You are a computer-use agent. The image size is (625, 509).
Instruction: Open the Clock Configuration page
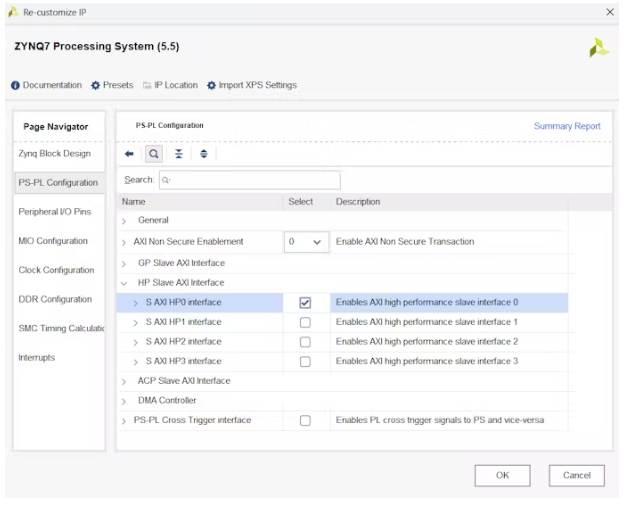[55, 270]
